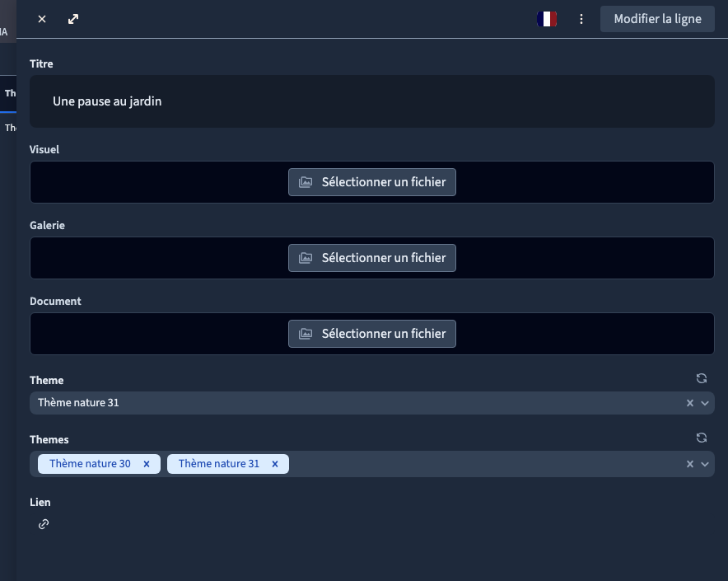Select a file for Document

pyautogui.click(x=372, y=334)
